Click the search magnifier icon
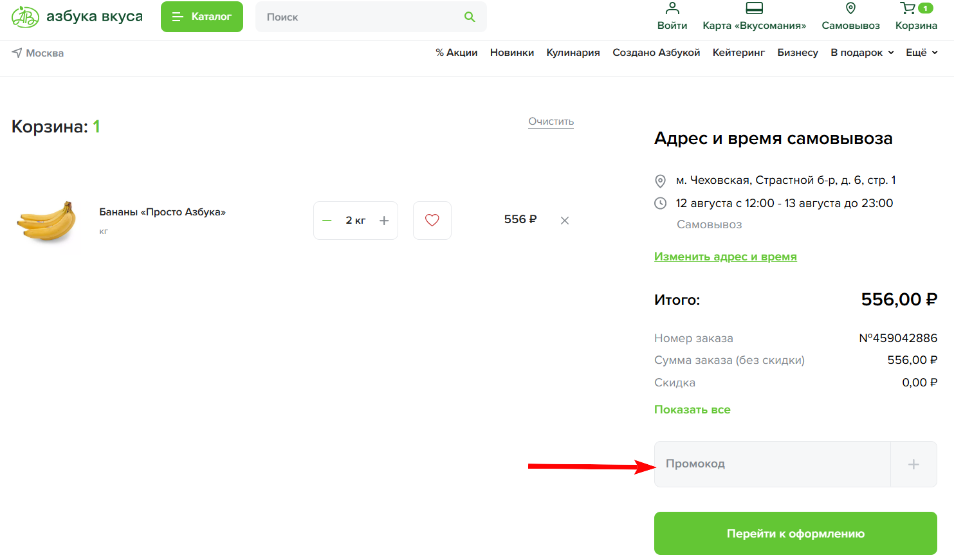954x560 pixels. 470,17
